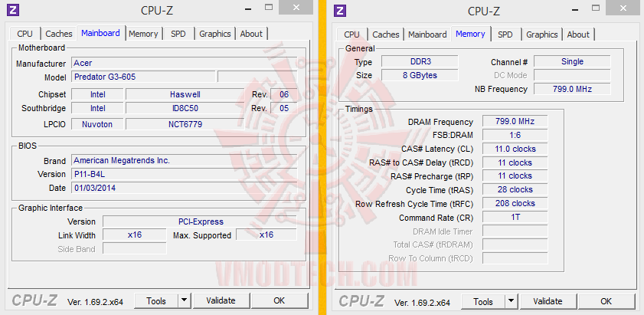Click BIOS version P11-B4L
This screenshot has width=644, height=315.
pyautogui.click(x=184, y=174)
